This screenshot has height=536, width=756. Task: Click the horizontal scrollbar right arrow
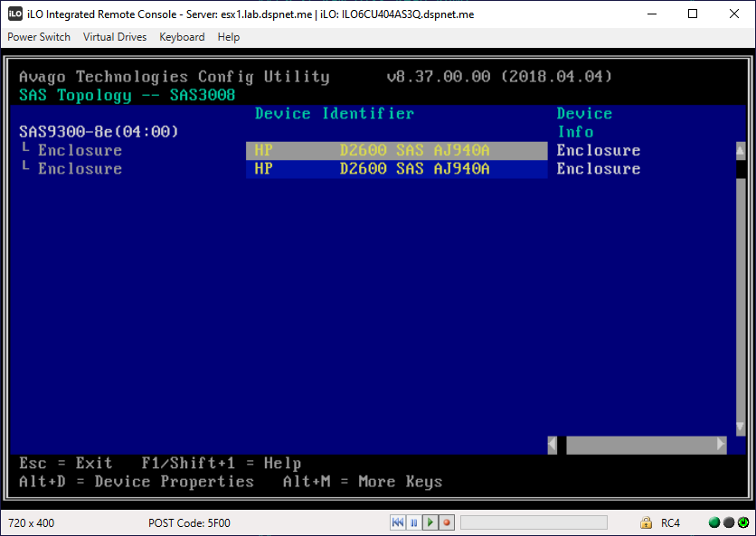721,445
